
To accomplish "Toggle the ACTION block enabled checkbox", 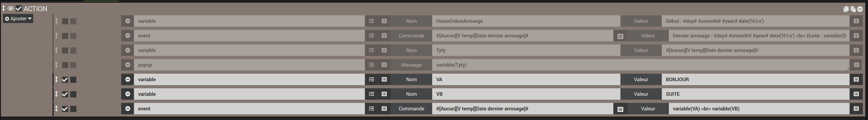I will click(x=19, y=8).
